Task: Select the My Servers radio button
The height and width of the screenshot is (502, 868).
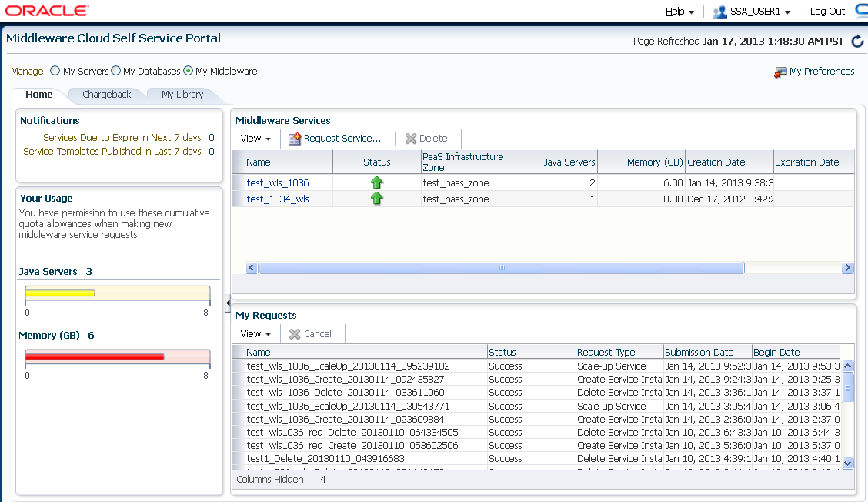Action: [x=55, y=70]
